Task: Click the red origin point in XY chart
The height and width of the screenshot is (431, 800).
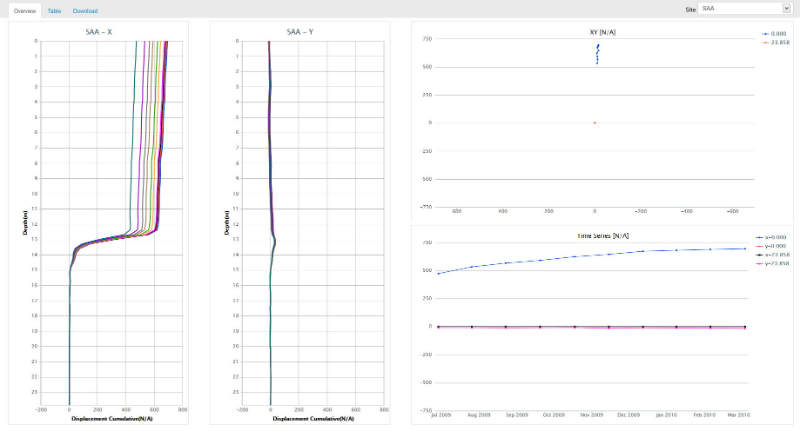Action: pyautogui.click(x=594, y=123)
